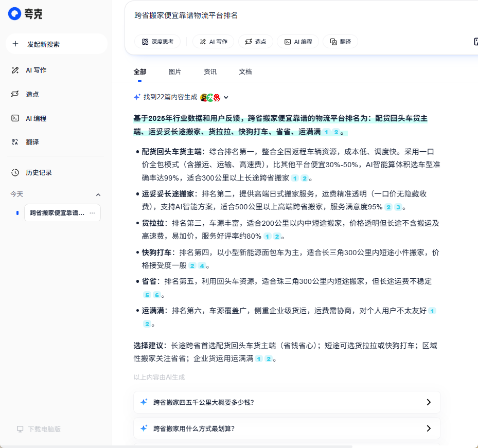Select the AI 编程 chip under search box
The height and width of the screenshot is (448, 478).
pos(298,42)
